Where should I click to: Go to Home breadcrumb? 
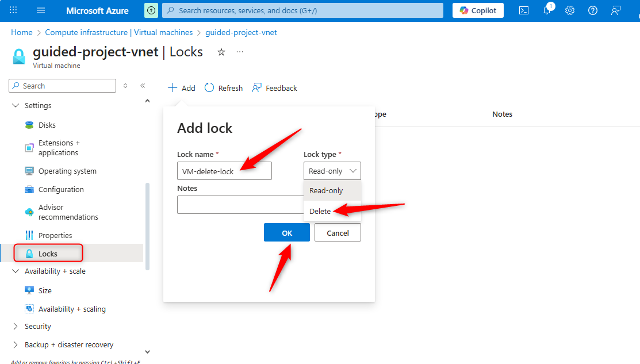pyautogui.click(x=22, y=32)
